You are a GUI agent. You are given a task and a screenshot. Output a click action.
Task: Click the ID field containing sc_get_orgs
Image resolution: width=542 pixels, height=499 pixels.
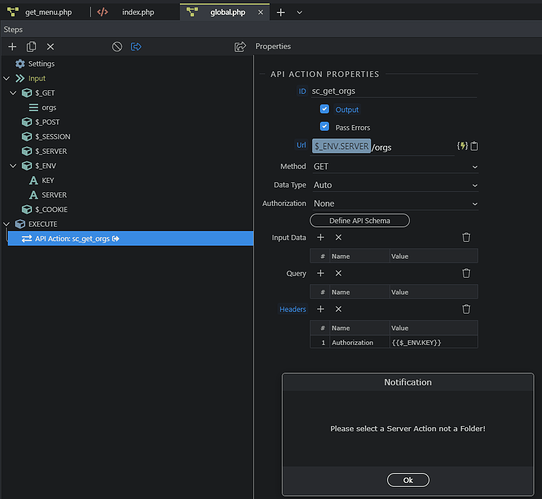[x=394, y=91]
